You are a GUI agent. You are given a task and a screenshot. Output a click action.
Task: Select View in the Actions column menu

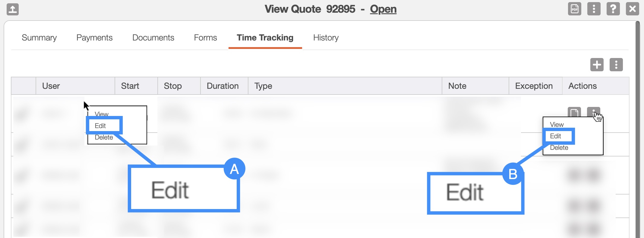tap(557, 124)
